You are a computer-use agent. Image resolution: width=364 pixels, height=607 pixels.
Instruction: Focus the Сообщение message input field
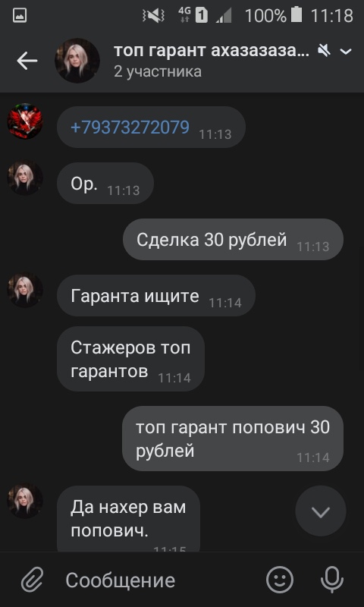point(155,580)
